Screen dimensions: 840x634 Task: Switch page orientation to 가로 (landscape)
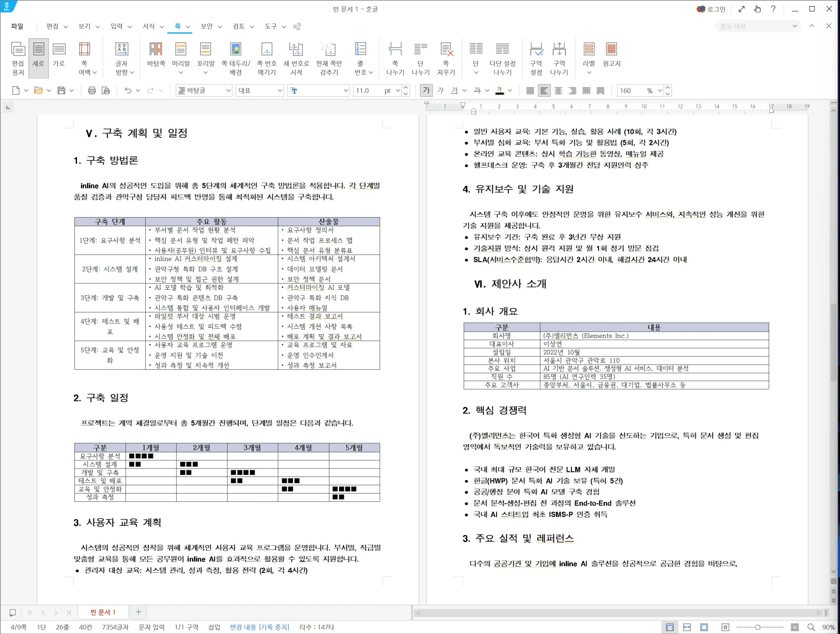pos(59,57)
